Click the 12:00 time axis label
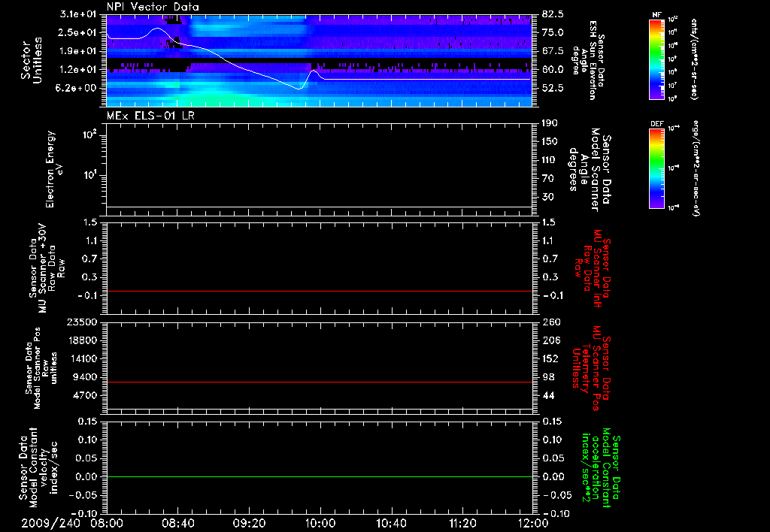770x532 pixels. click(x=533, y=523)
